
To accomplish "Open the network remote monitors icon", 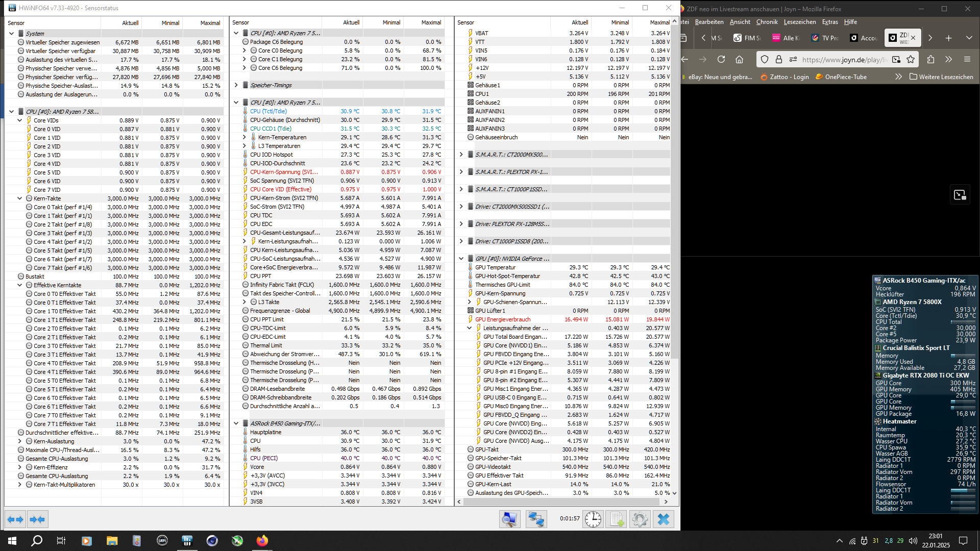I will point(536,519).
